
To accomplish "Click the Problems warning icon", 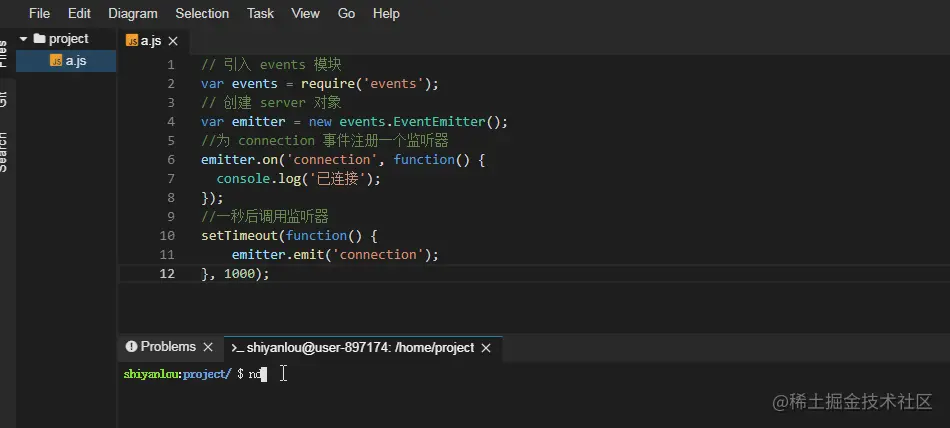I will [x=131, y=347].
